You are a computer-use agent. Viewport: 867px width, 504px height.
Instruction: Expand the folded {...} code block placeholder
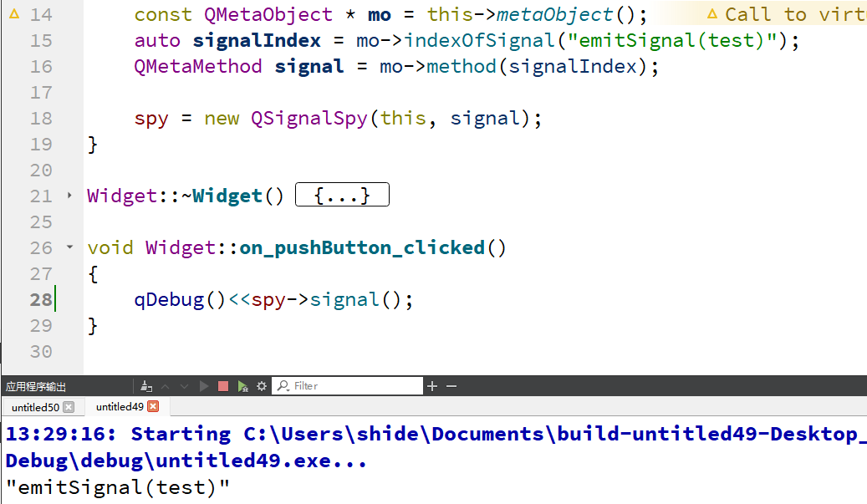tap(342, 195)
